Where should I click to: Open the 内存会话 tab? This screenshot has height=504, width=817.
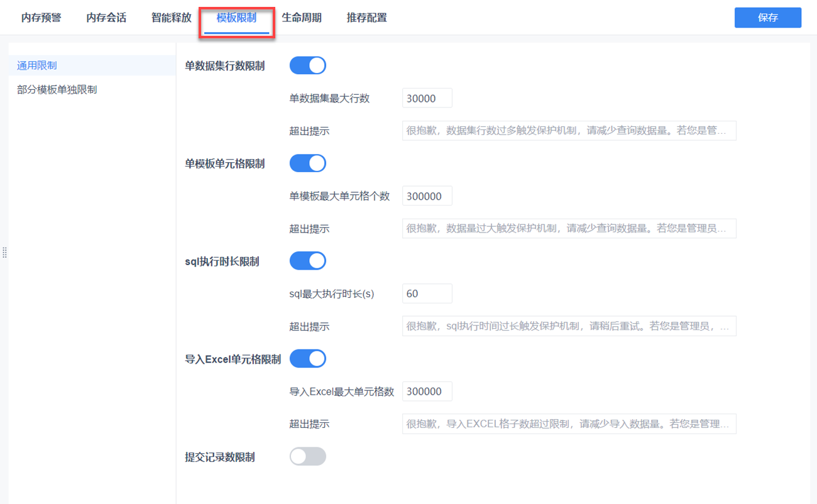tap(106, 18)
